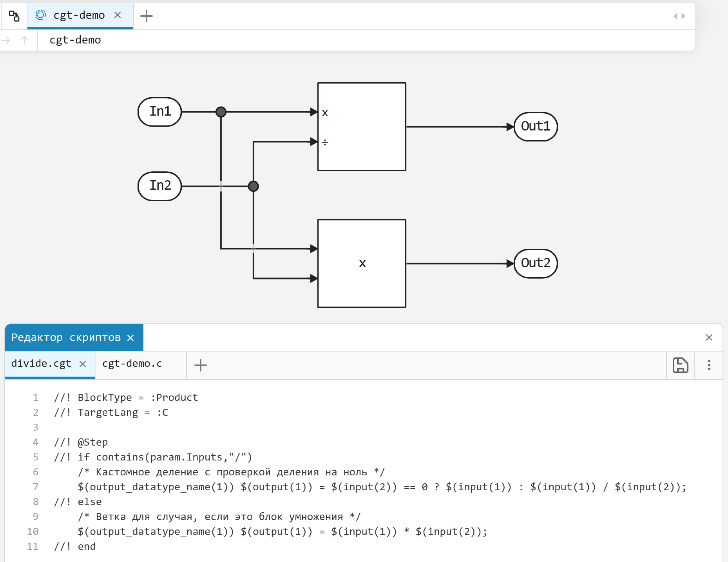Click the //! @Step line
The width and height of the screenshot is (728, 562).
point(81,442)
